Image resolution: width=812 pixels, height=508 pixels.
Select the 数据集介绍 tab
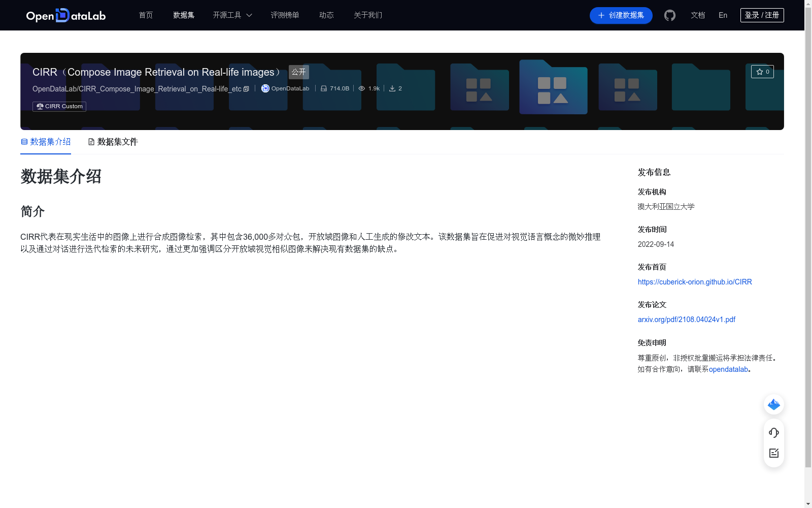point(46,142)
